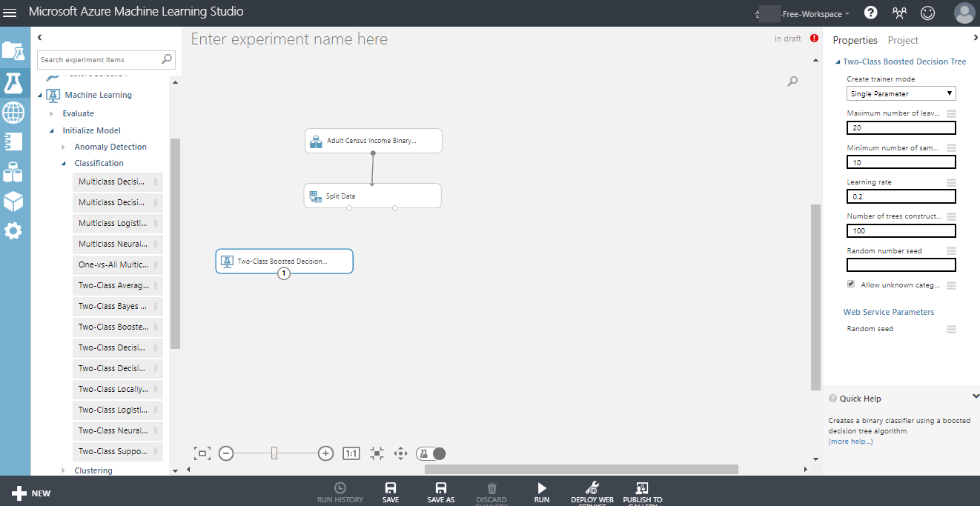Viewport: 980px width, 506px height.
Task: Expand the Clustering node
Action: tap(64, 470)
